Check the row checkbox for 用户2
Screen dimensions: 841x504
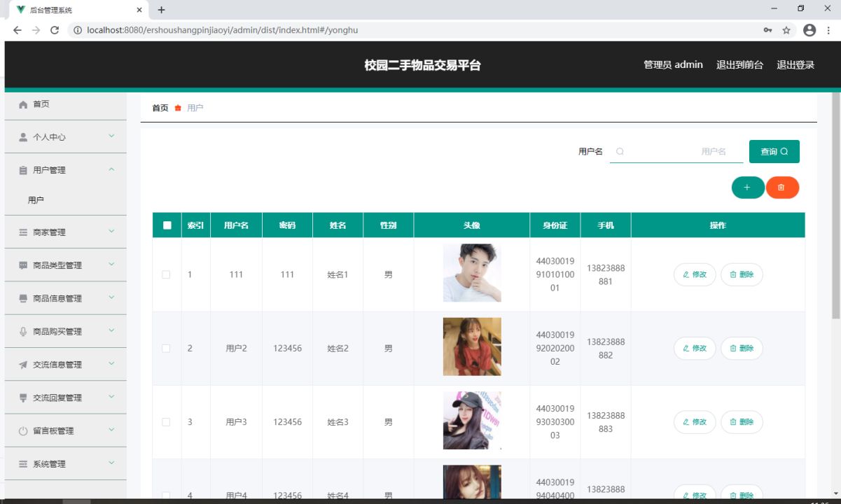coord(166,349)
